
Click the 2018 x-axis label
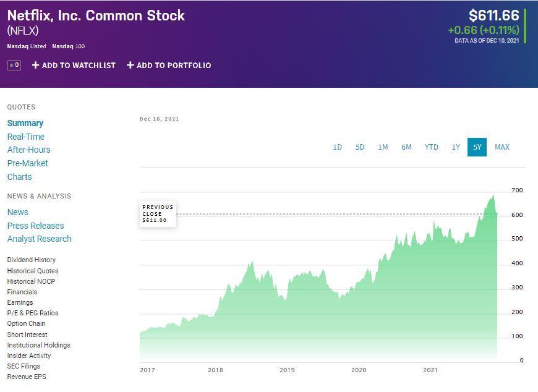[215, 370]
